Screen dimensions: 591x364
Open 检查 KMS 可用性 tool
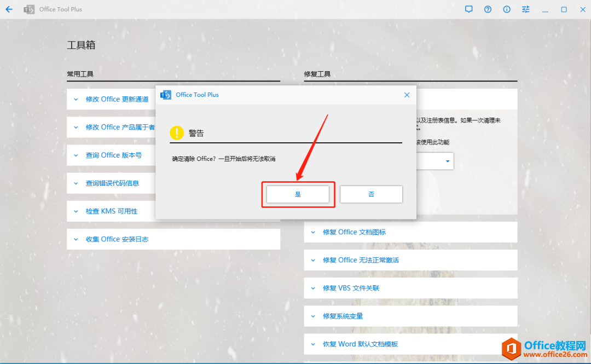[111, 211]
